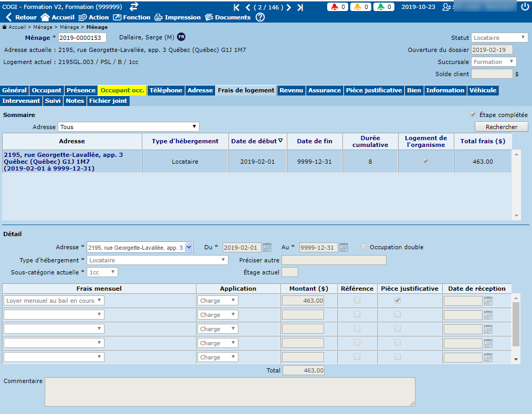Click inside the Commentaire text area

tap(230, 391)
